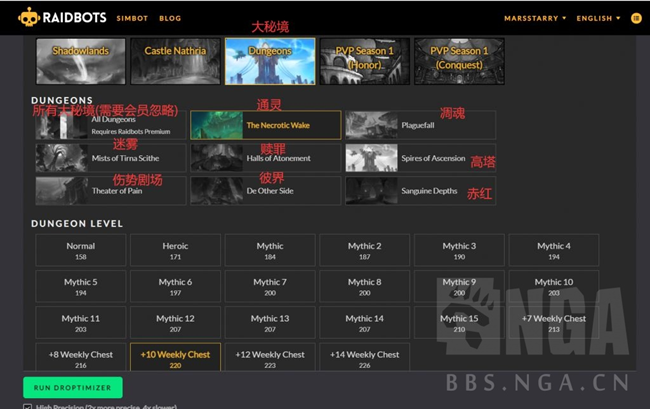Click the Spires of Ascension thumbnail image
Image resolution: width=650 pixels, height=409 pixels.
click(x=371, y=158)
